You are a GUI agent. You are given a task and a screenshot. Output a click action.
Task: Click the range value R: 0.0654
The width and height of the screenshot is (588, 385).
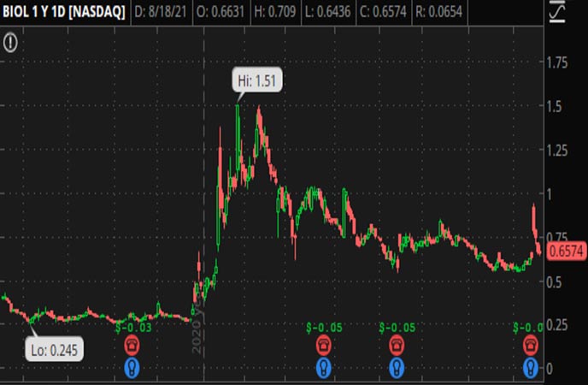pyautogui.click(x=438, y=12)
